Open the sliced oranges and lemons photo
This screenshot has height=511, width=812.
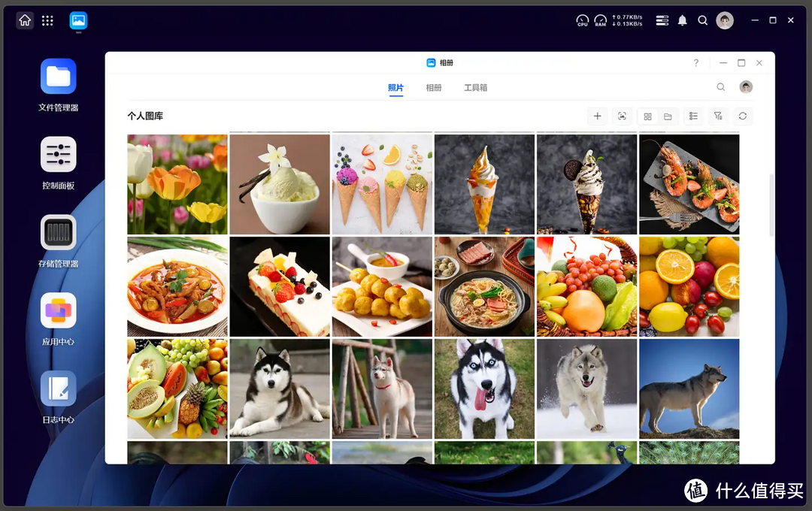tap(689, 287)
